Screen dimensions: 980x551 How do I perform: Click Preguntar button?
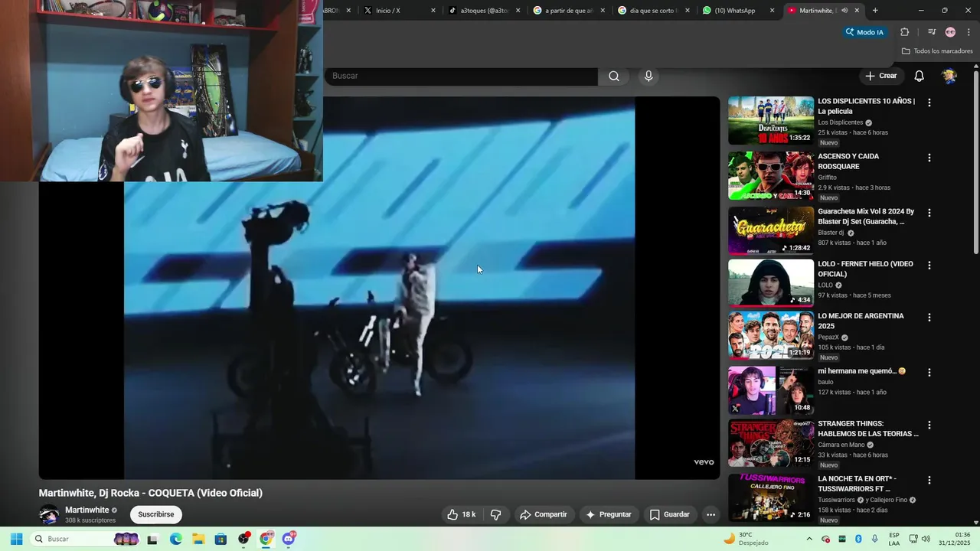(609, 514)
